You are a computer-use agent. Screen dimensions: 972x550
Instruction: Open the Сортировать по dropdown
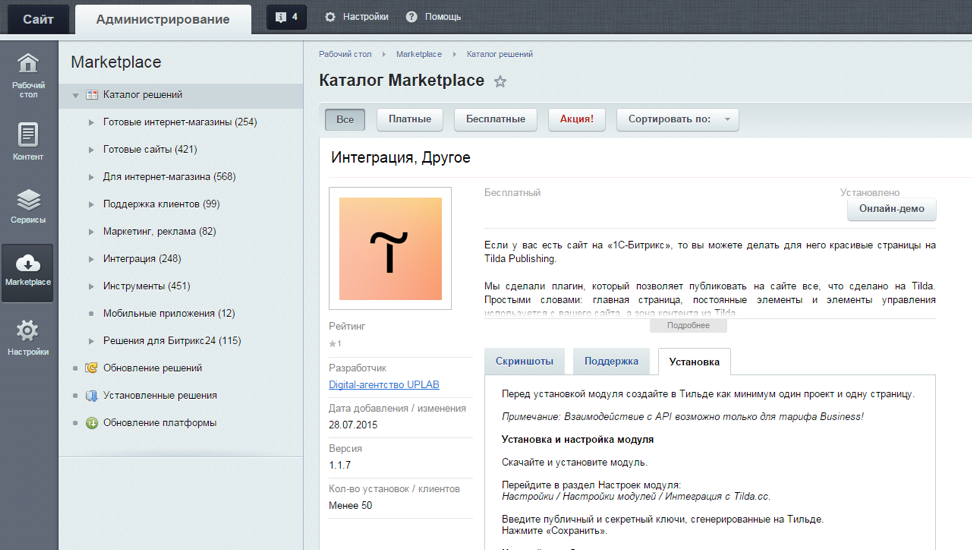tap(677, 119)
